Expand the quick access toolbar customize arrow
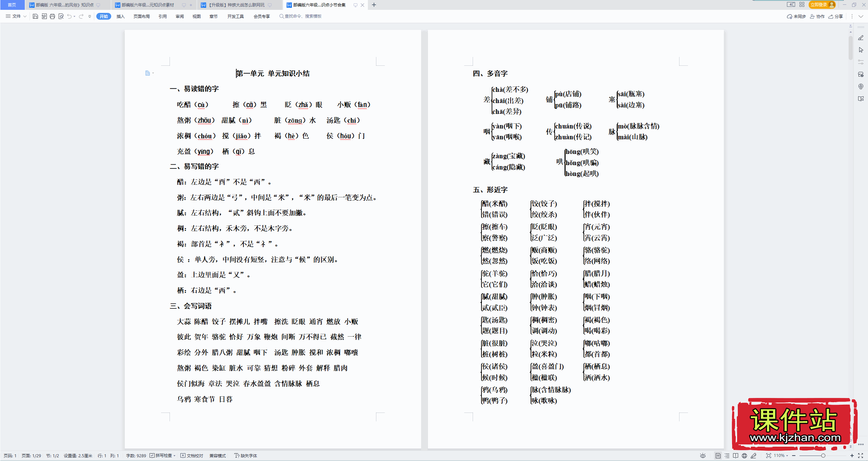The width and height of the screenshot is (868, 461). pyautogui.click(x=90, y=16)
